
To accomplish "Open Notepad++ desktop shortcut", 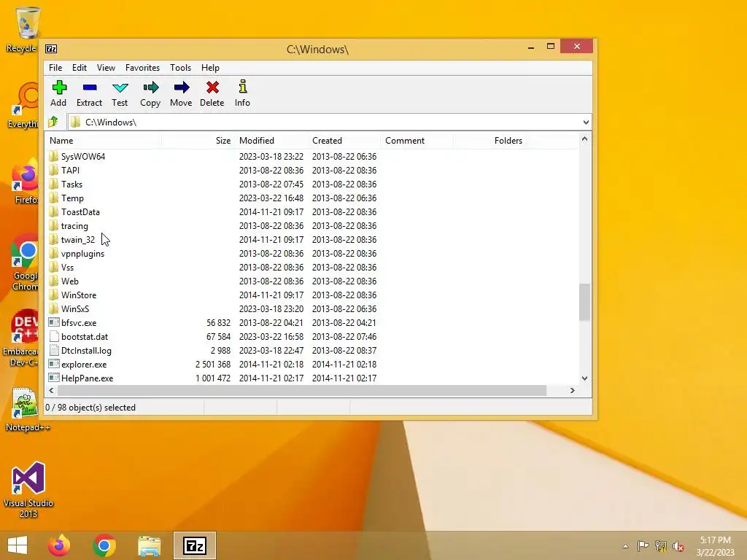I will tap(28, 410).
